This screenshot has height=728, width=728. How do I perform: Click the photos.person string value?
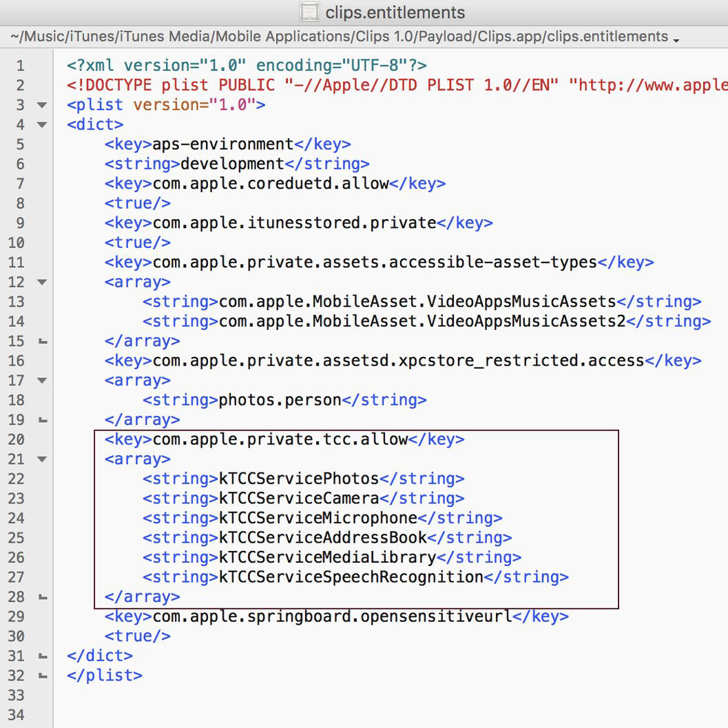(x=280, y=400)
